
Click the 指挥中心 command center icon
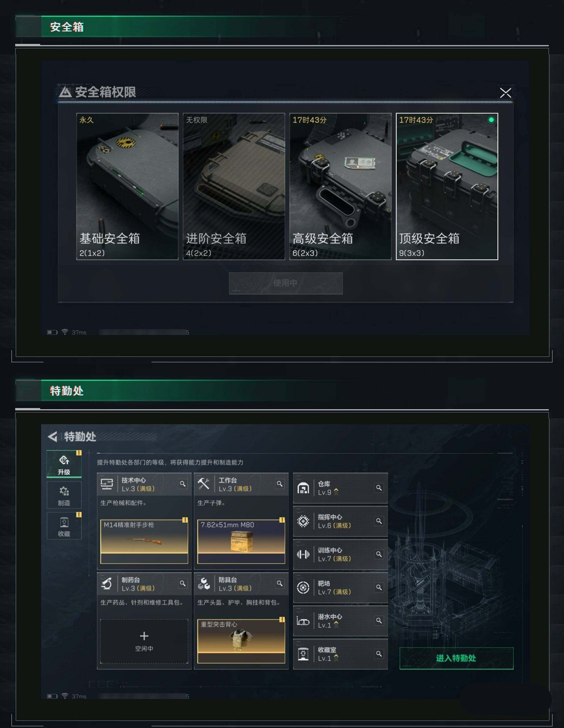point(303,521)
